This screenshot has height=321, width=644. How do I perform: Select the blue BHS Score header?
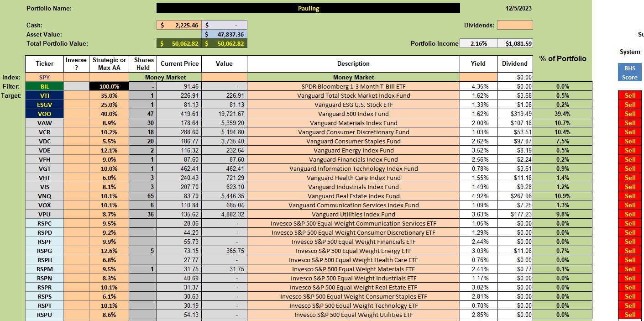[630, 73]
